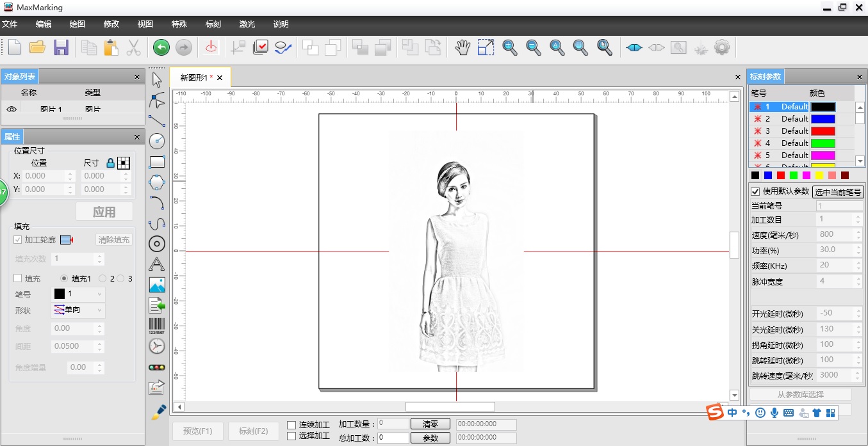Click the Insert Image tool
This screenshot has height=446, width=868.
(157, 285)
